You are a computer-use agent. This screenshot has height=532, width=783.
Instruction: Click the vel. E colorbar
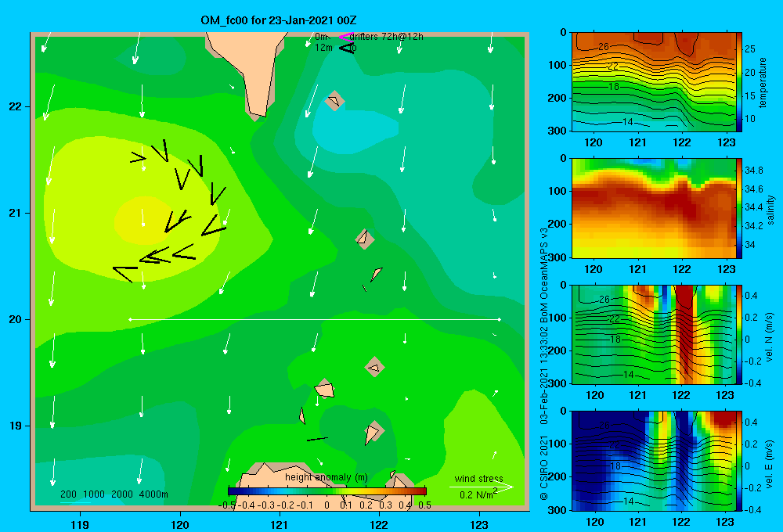pyautogui.click(x=739, y=461)
